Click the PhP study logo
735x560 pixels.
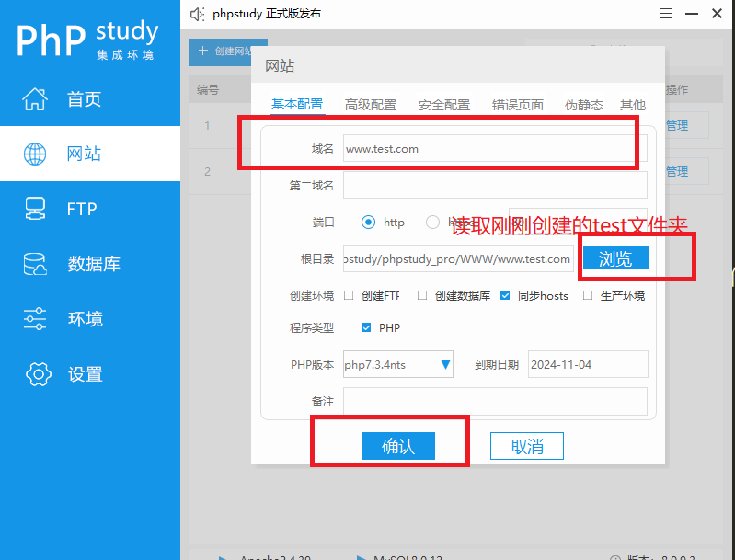(x=87, y=40)
